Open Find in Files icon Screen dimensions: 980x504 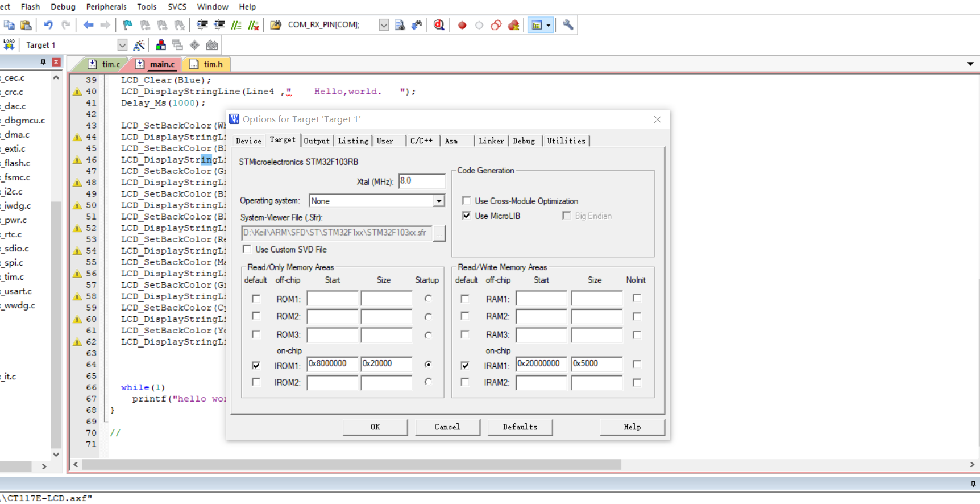pyautogui.click(x=276, y=25)
